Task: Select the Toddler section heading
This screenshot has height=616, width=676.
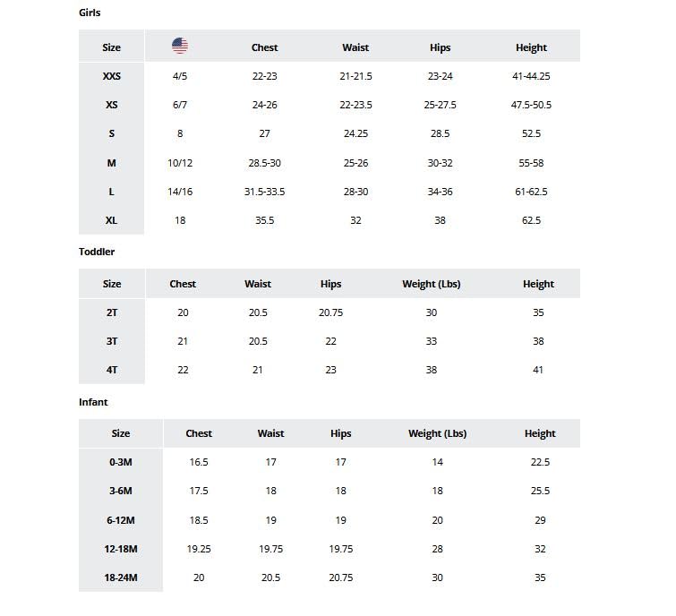Action: tap(97, 252)
